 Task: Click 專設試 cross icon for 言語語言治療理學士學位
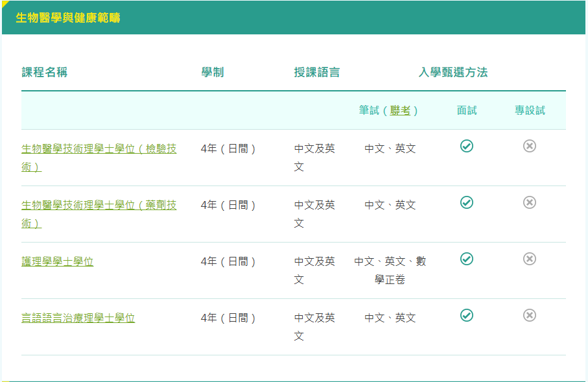pos(530,315)
